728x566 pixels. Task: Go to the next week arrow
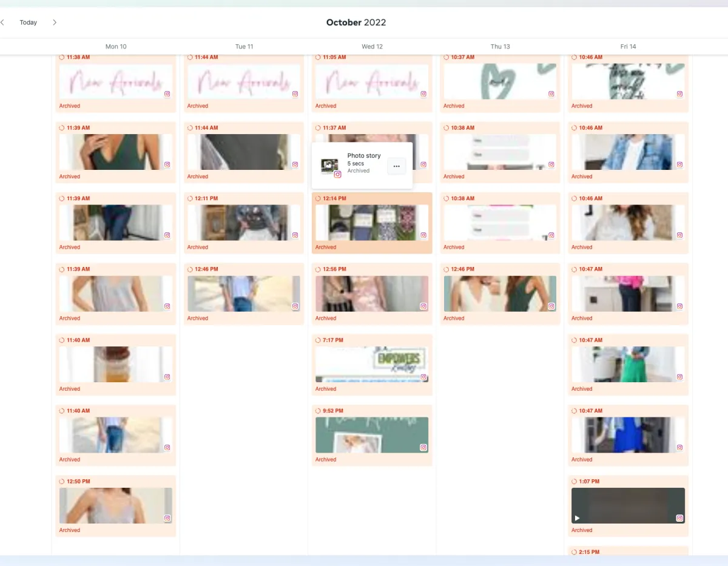[55, 22]
